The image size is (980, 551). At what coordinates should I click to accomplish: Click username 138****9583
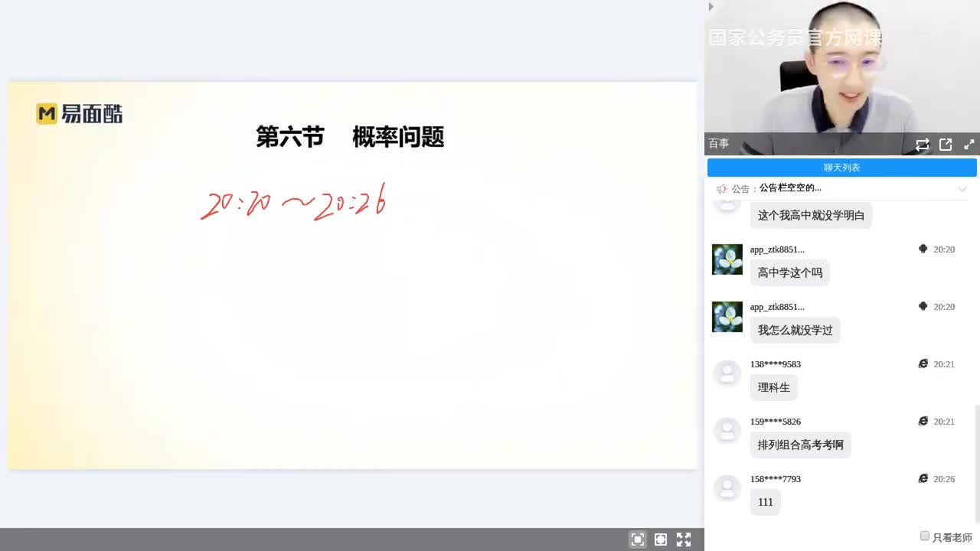(x=776, y=364)
